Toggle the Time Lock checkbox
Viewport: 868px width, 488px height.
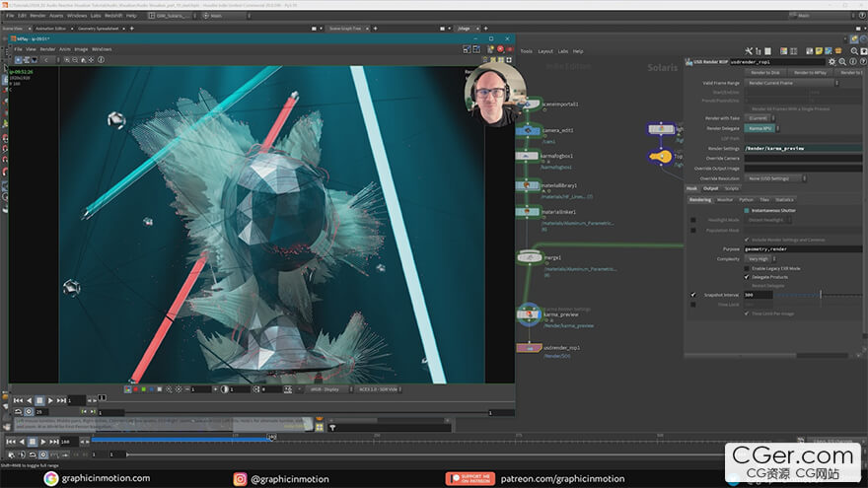[x=693, y=305]
